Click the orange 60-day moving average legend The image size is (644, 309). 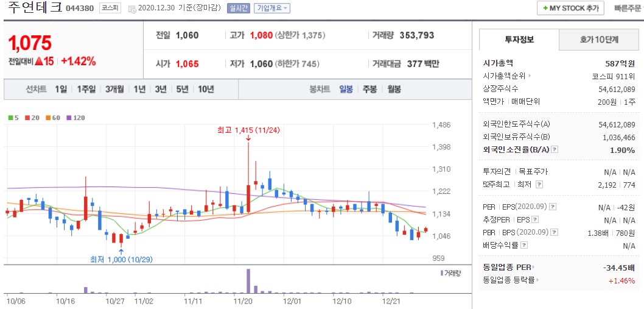[x=53, y=118]
